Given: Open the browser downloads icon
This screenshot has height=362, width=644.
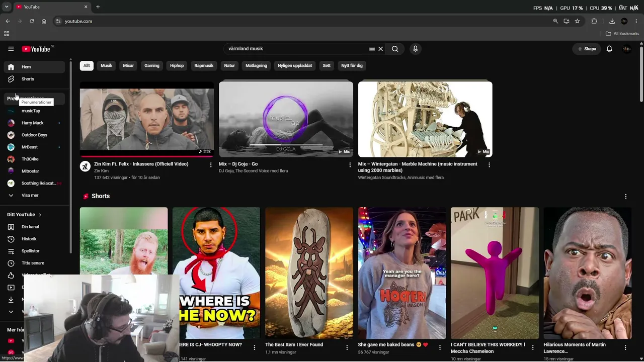Looking at the screenshot, I should (x=612, y=21).
